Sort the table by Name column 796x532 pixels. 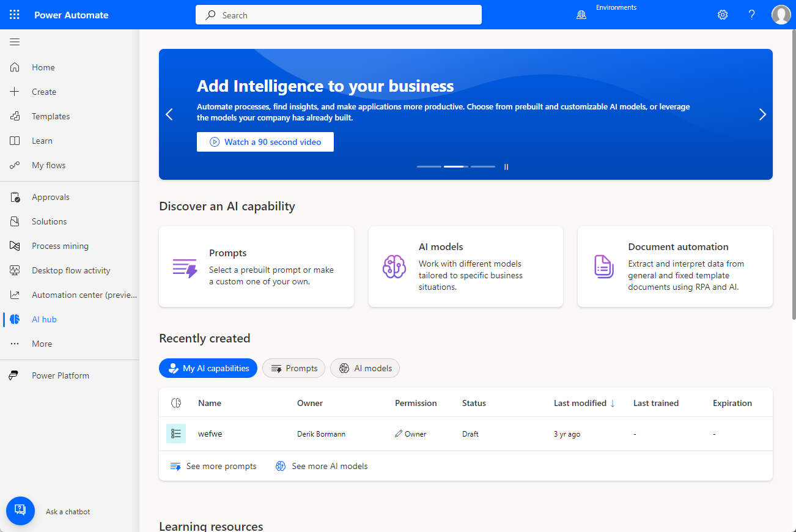[x=210, y=403]
